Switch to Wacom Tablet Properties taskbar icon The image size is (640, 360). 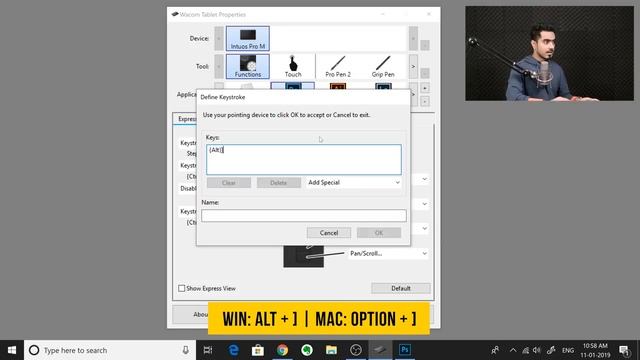click(380, 350)
